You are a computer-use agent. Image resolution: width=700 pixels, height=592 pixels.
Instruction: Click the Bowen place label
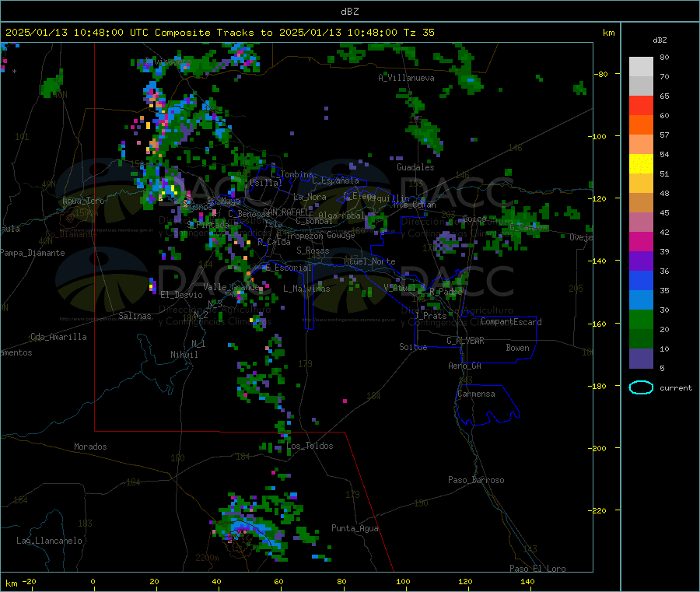[x=517, y=348]
